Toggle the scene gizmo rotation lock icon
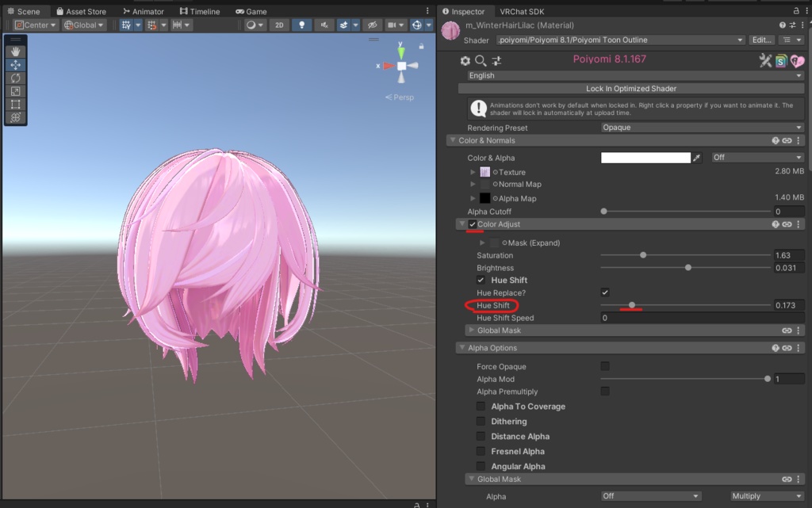The height and width of the screenshot is (508, 812). click(422, 47)
